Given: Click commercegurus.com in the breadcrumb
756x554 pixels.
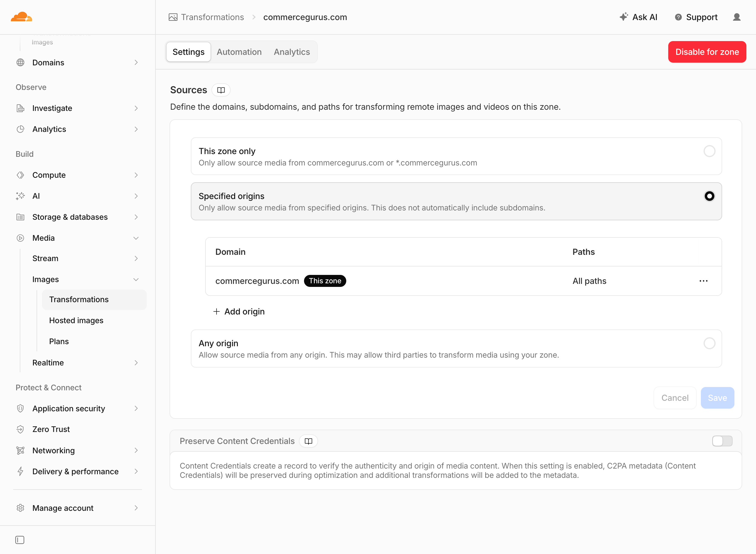Looking at the screenshot, I should pyautogui.click(x=305, y=17).
